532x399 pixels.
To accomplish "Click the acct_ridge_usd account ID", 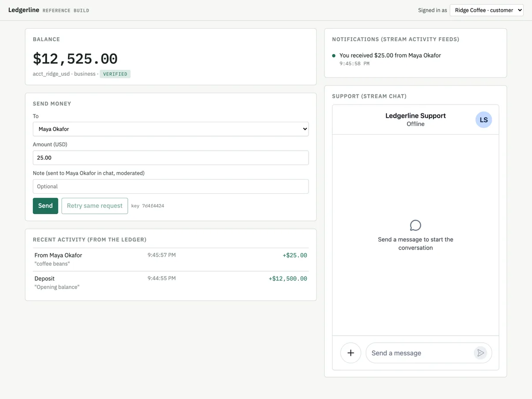I will pos(51,74).
